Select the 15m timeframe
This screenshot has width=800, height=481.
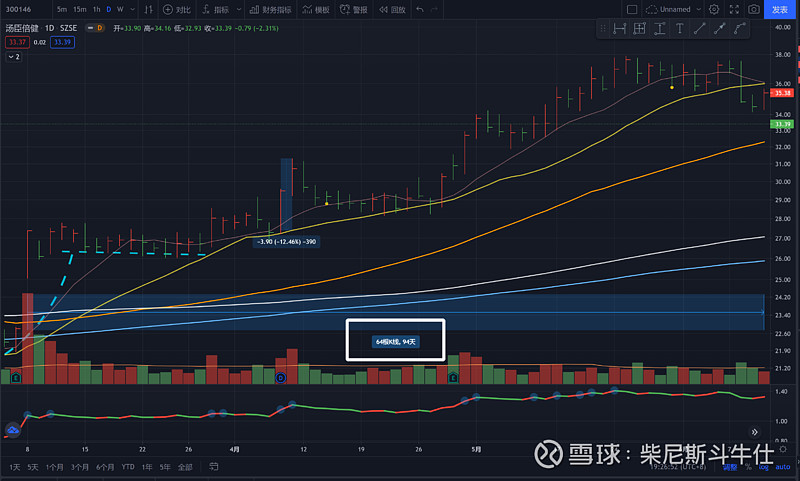(80, 10)
